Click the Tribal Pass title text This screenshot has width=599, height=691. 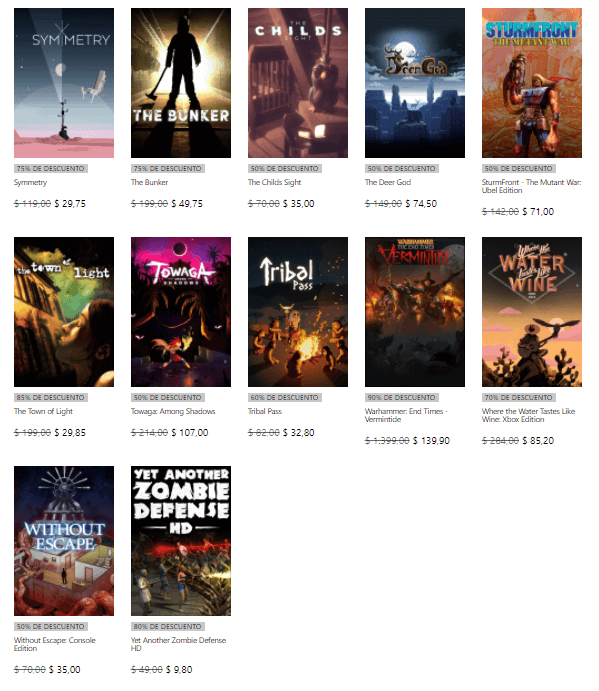click(x=265, y=411)
